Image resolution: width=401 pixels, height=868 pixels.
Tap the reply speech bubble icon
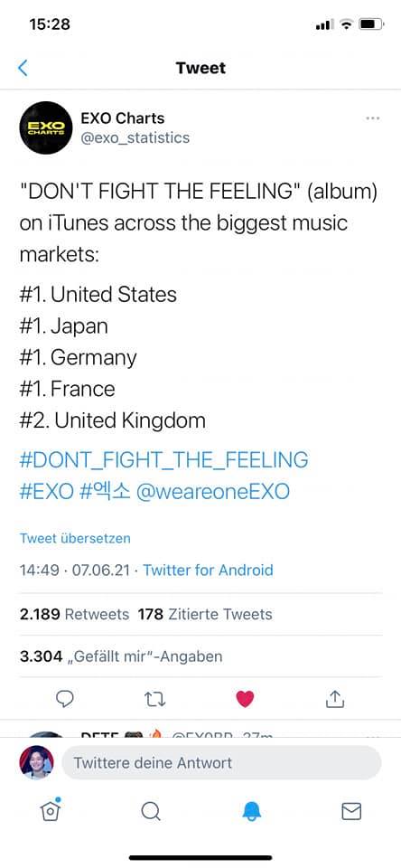(x=65, y=699)
